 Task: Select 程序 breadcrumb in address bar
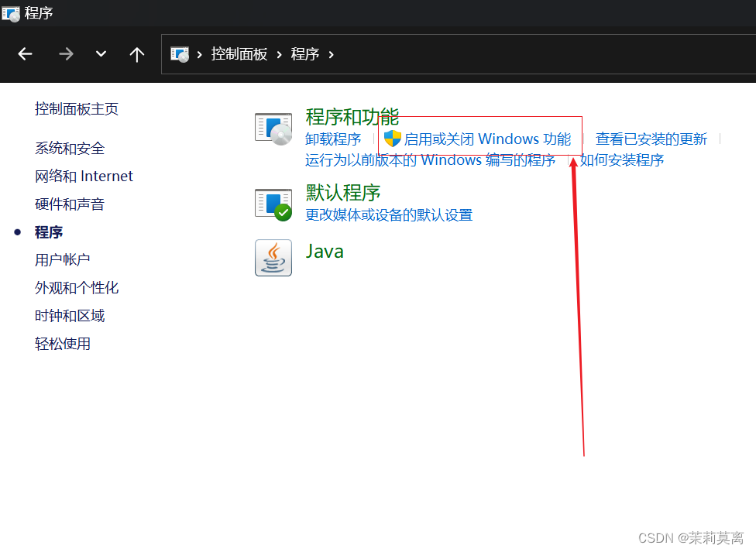[304, 54]
